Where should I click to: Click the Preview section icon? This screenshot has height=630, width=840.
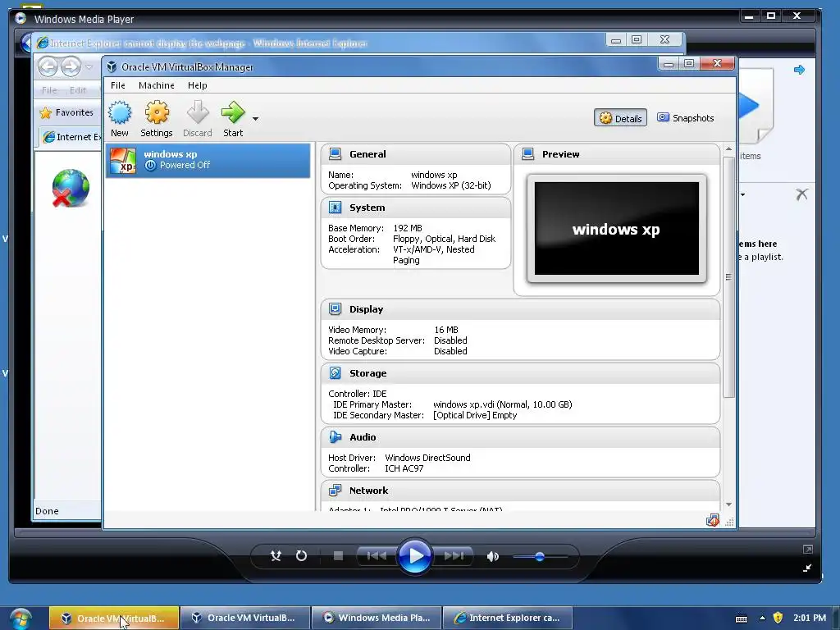tap(527, 154)
